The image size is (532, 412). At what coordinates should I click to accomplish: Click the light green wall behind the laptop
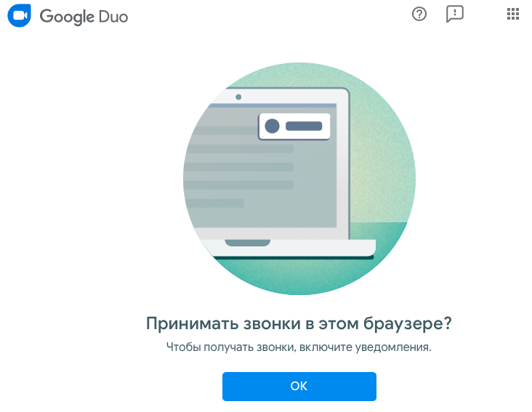pyautogui.click(x=382, y=153)
